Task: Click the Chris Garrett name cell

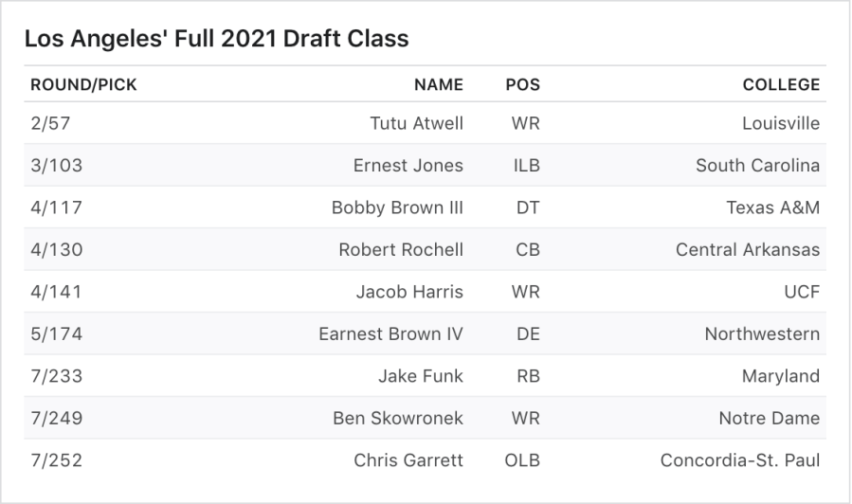Action: click(x=408, y=460)
